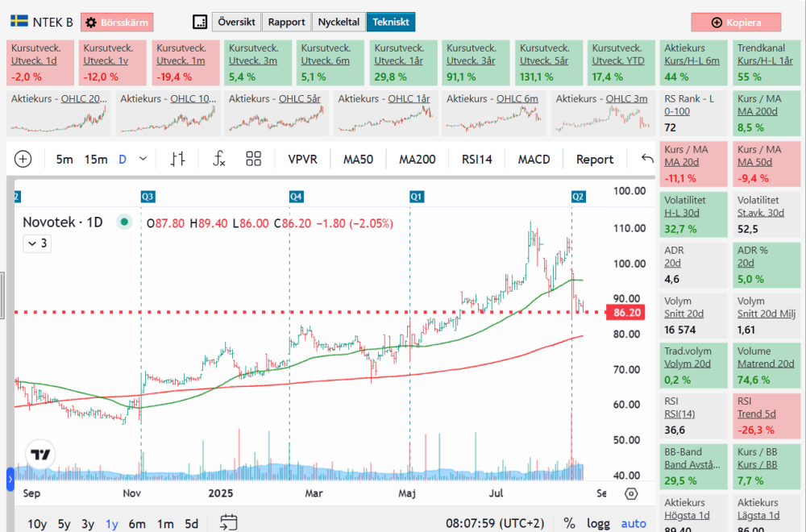The width and height of the screenshot is (806, 532).
Task: Click the Kurs/H-L 6m link
Action: click(692, 60)
